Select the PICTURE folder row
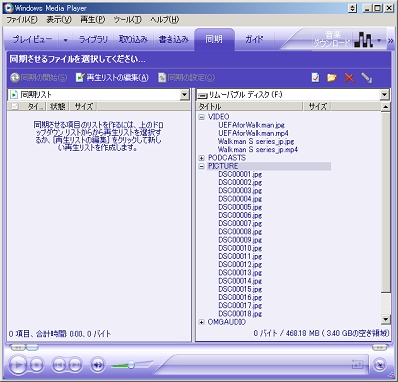The image size is (398, 382). (269, 166)
